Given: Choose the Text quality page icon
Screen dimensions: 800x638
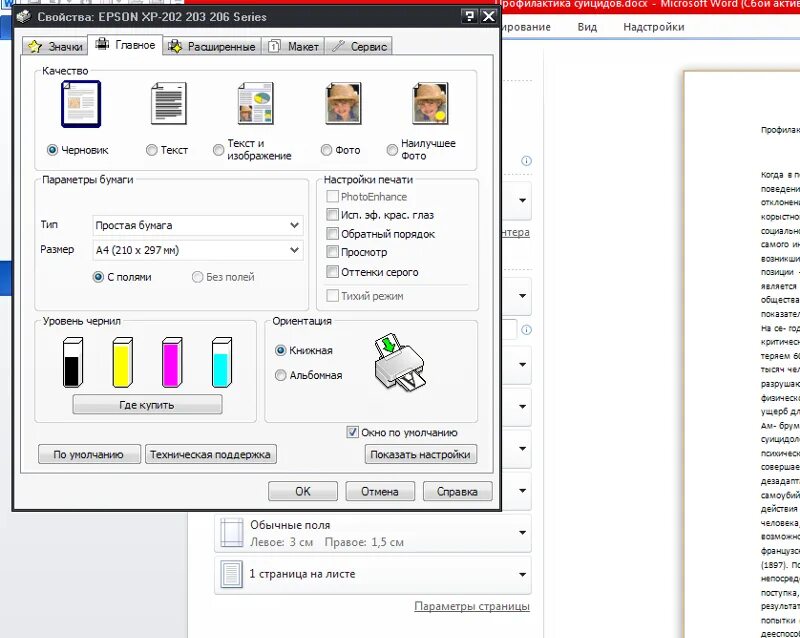Looking at the screenshot, I should tap(169, 104).
